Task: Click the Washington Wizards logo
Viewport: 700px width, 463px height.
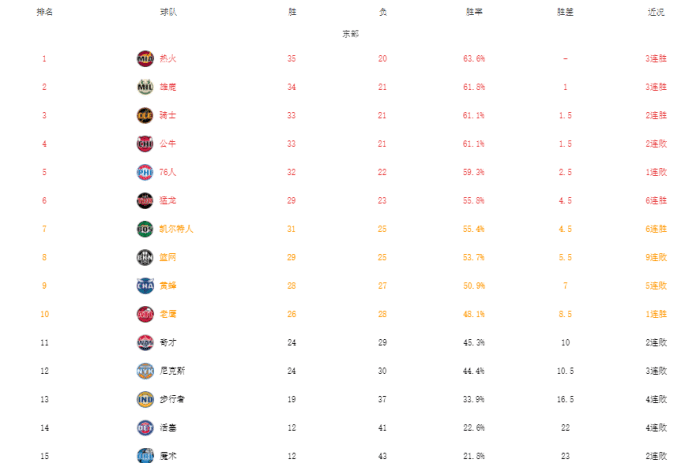Action: coord(145,342)
